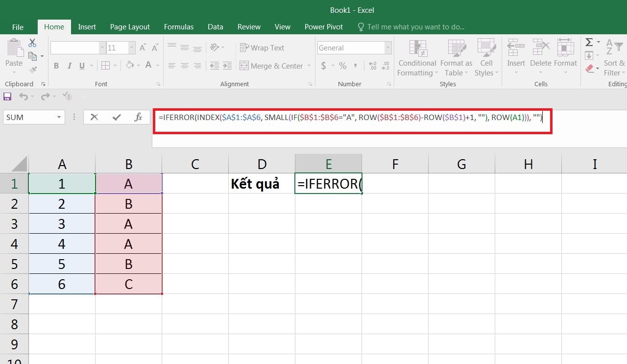Open the Power Pivot tab
Image resolution: width=627 pixels, height=364 pixels.
point(323,27)
